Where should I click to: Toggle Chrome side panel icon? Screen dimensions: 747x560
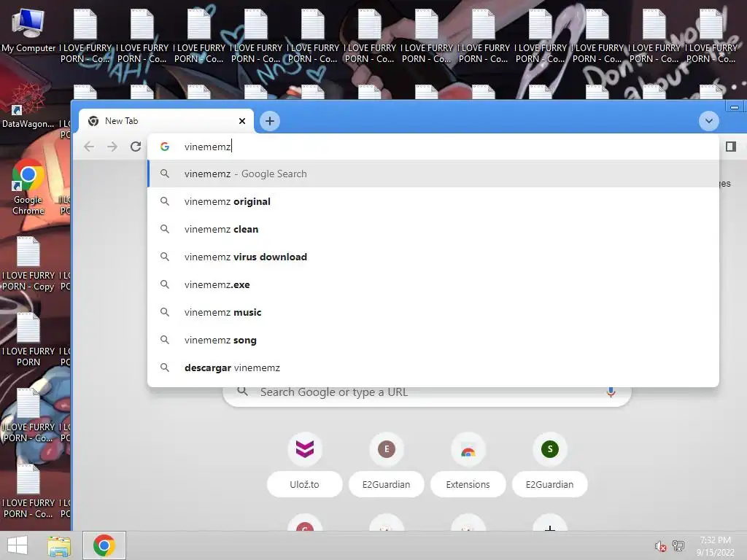(x=731, y=147)
